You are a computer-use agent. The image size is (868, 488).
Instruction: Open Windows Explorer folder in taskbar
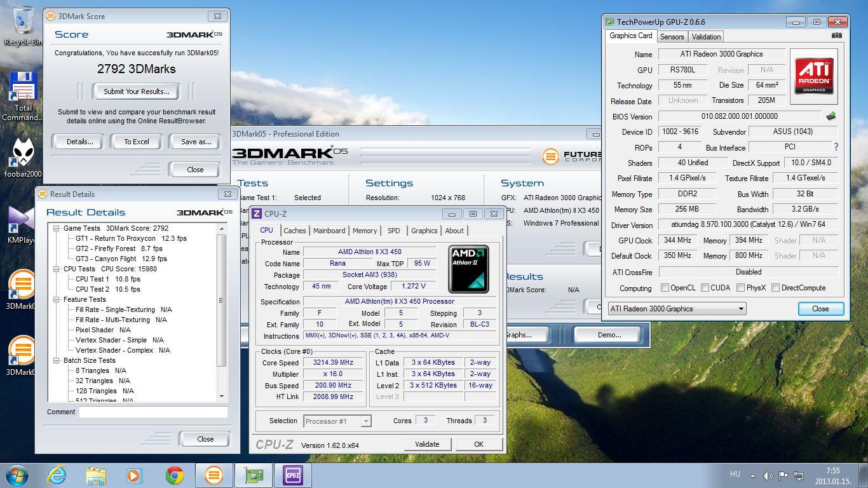(96, 475)
